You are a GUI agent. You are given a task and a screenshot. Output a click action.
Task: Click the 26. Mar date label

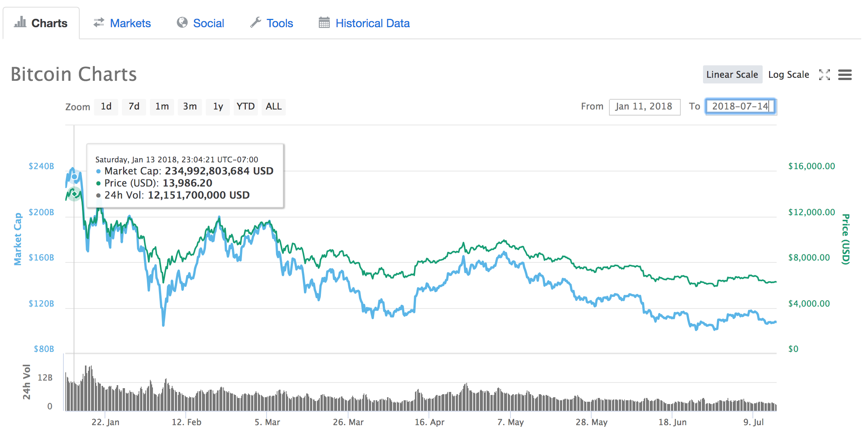[x=348, y=422]
